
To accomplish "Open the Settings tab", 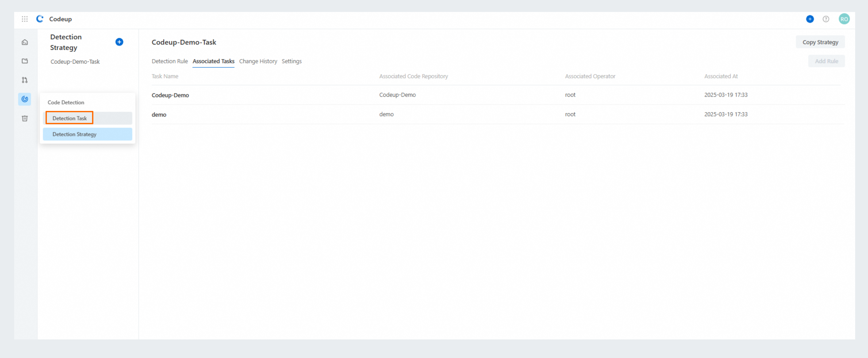I will [x=292, y=61].
